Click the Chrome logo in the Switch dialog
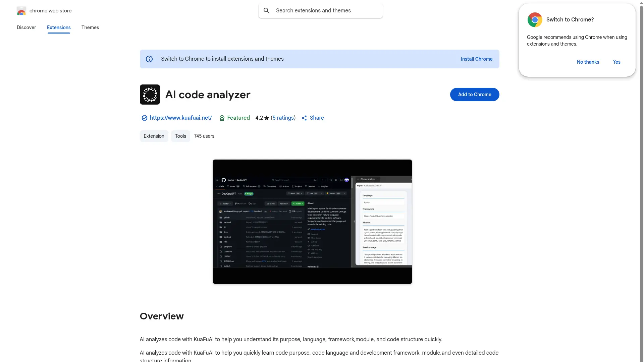This screenshot has height=362, width=644. [x=535, y=19]
